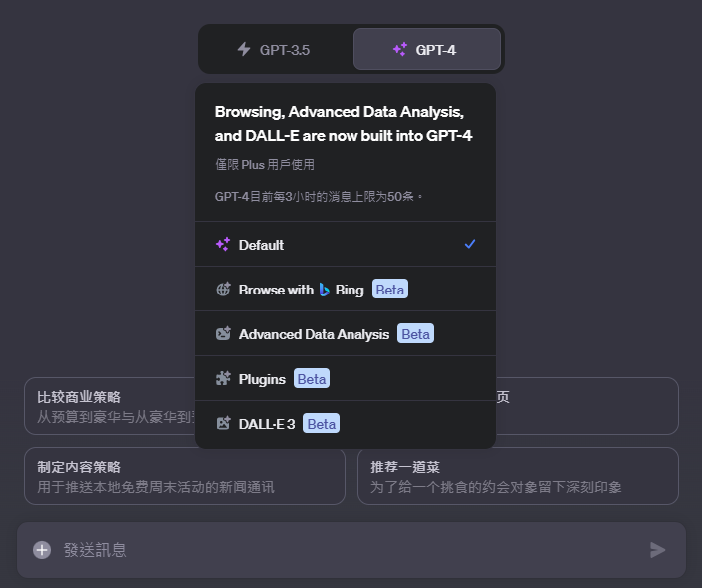Click the Beta badge next to Bing

pyautogui.click(x=390, y=290)
